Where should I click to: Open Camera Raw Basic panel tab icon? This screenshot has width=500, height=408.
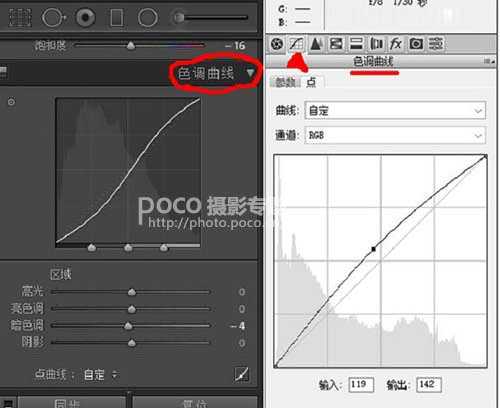[x=277, y=44]
